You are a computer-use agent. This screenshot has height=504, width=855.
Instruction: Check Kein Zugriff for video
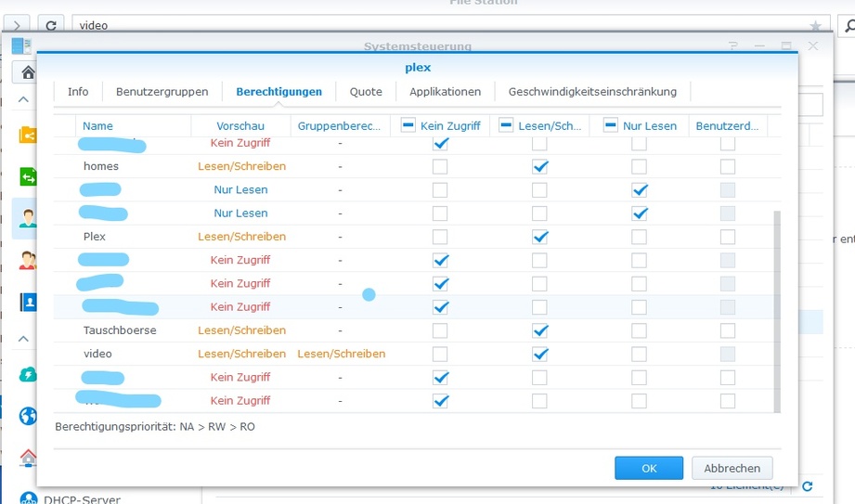[x=440, y=354]
